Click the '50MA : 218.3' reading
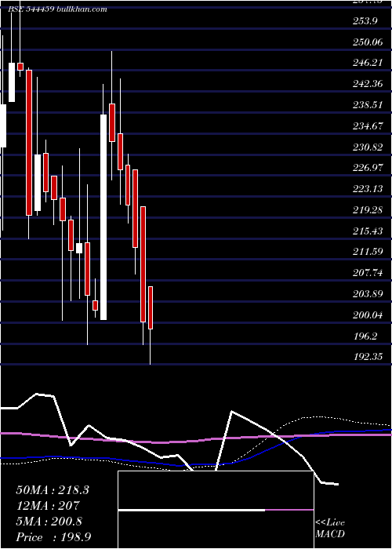This screenshot has width=392, height=549. coord(53,490)
